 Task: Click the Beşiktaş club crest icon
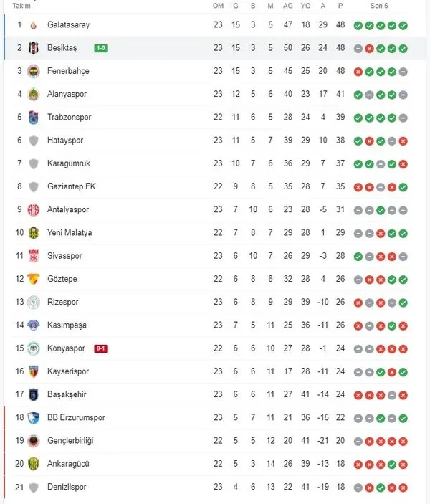click(x=33, y=48)
